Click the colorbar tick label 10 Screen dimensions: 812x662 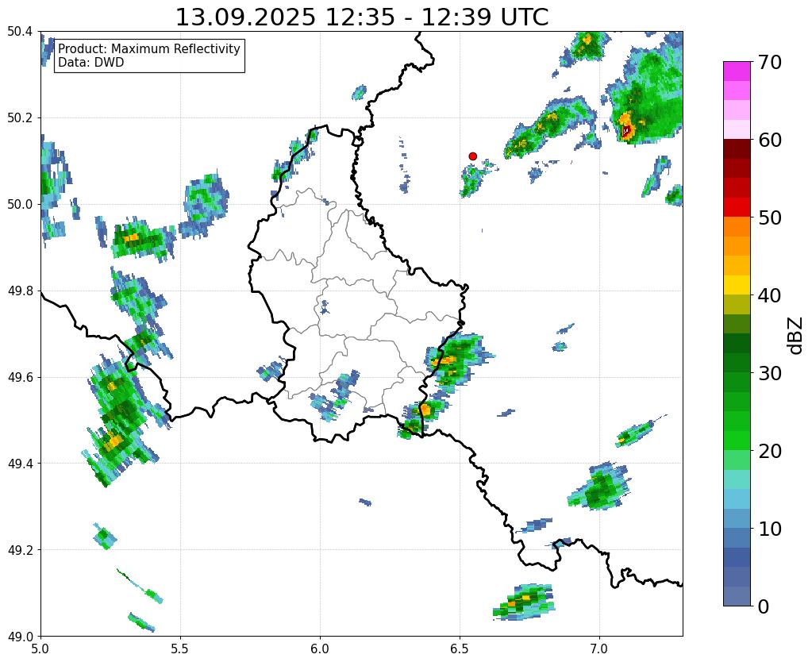click(769, 529)
